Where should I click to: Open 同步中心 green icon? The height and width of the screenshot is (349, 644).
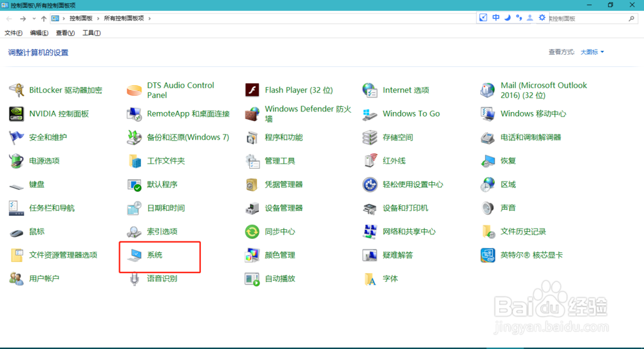coord(252,231)
